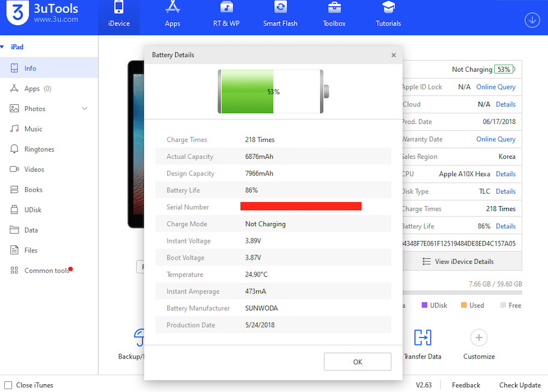
Task: Click Details link for Disk Type
Action: tap(505, 191)
